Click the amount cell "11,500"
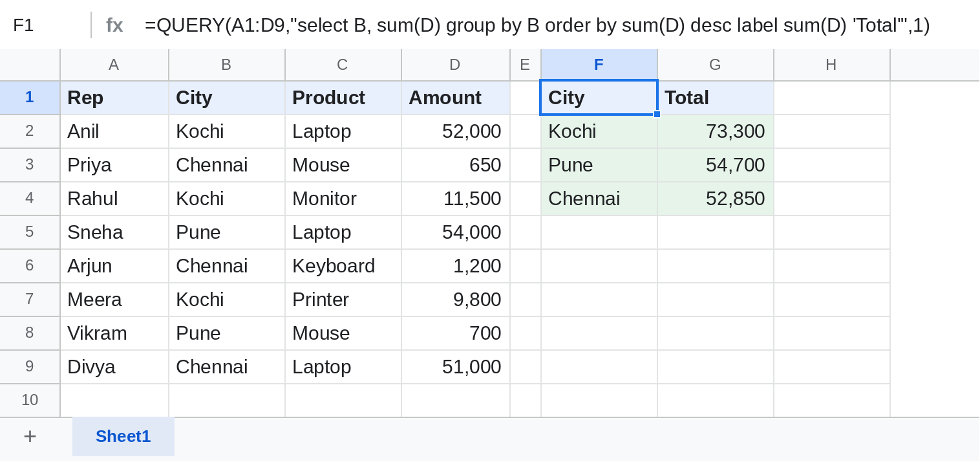The width and height of the screenshot is (980, 462). tap(456, 199)
